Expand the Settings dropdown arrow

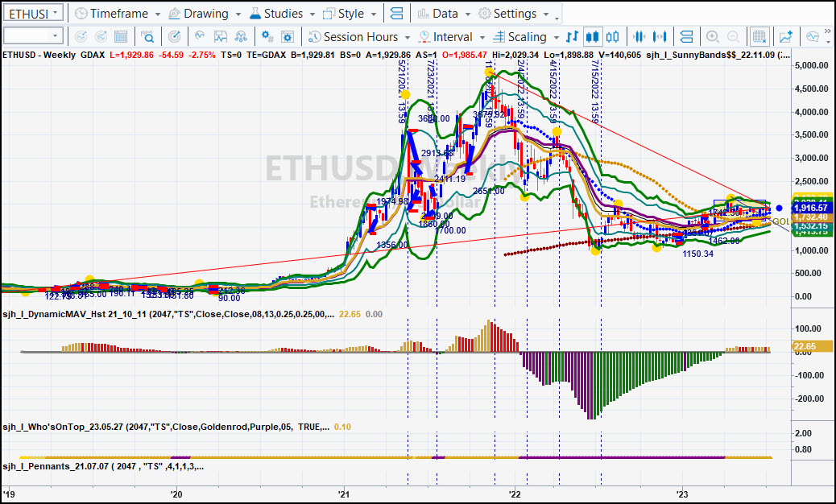[x=546, y=14]
